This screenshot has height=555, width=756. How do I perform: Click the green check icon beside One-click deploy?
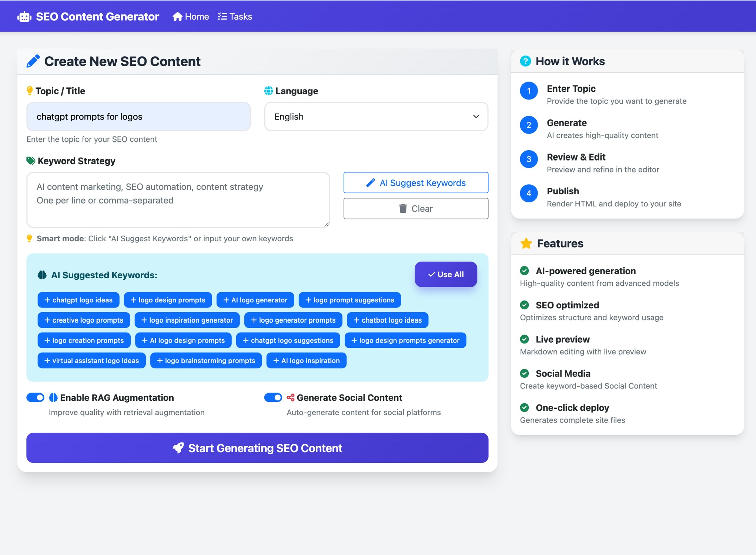525,407
